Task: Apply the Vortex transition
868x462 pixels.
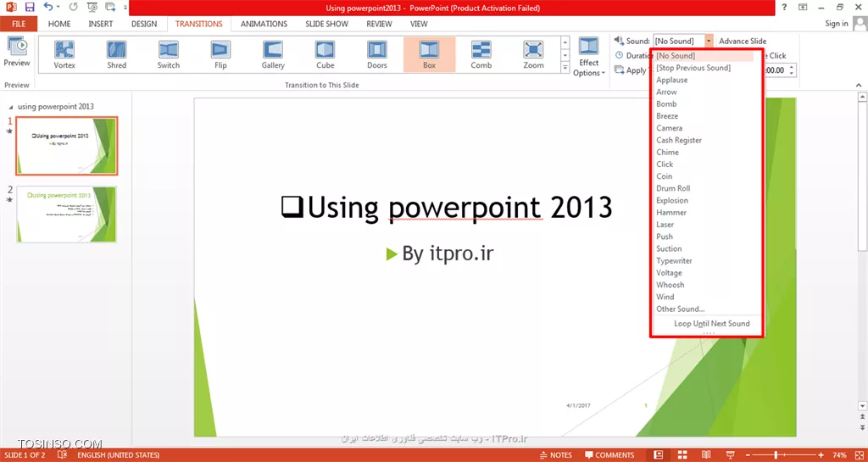Action: (x=64, y=55)
